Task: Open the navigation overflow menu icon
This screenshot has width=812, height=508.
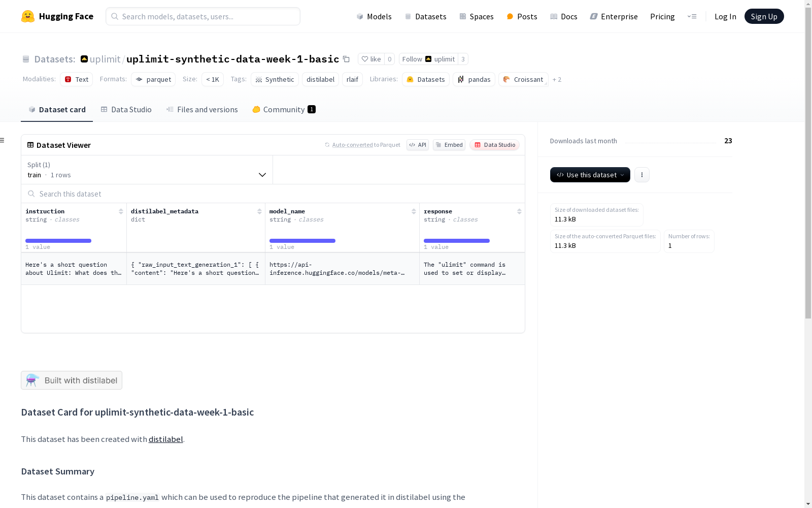Action: (692, 16)
